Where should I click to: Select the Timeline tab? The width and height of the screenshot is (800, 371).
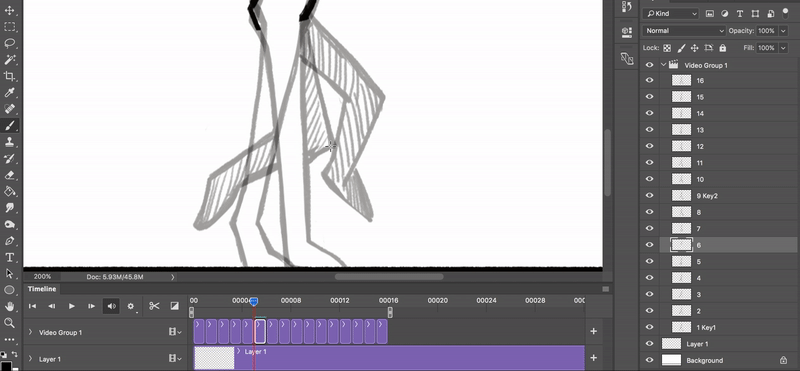[42, 289]
